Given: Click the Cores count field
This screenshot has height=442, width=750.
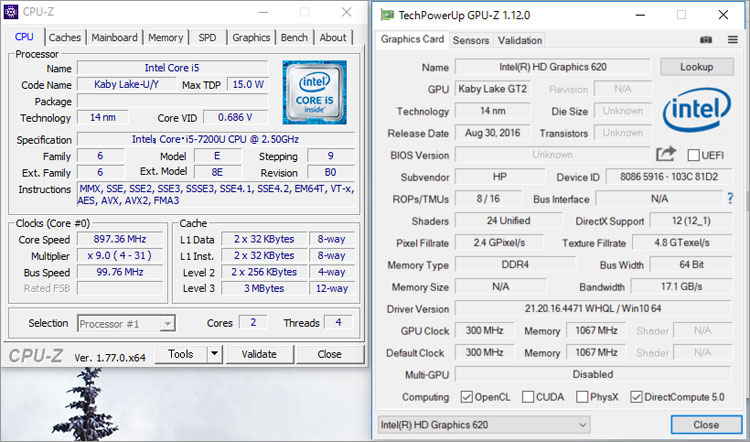Looking at the screenshot, I should 253,323.
